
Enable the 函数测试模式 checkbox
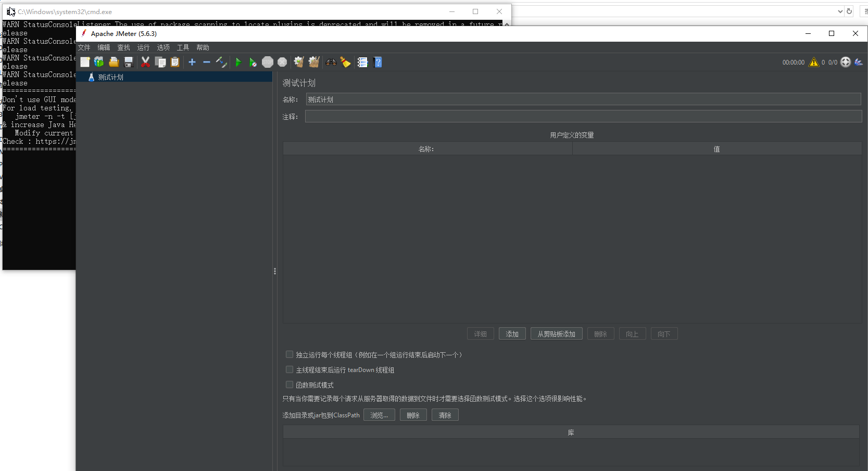[x=290, y=385]
